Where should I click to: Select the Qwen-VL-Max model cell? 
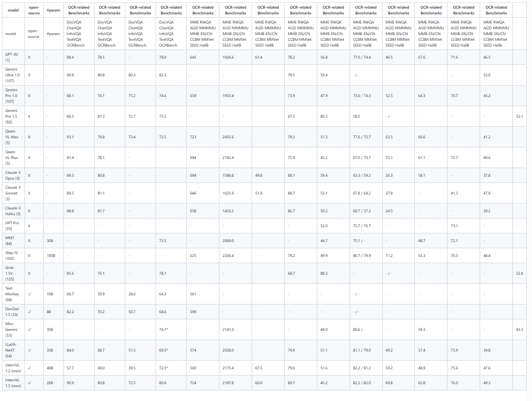coord(13,137)
